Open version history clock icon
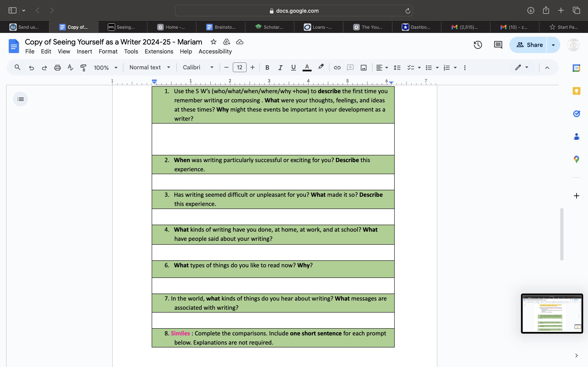Screen dimensions: 588x367 (x=478, y=45)
